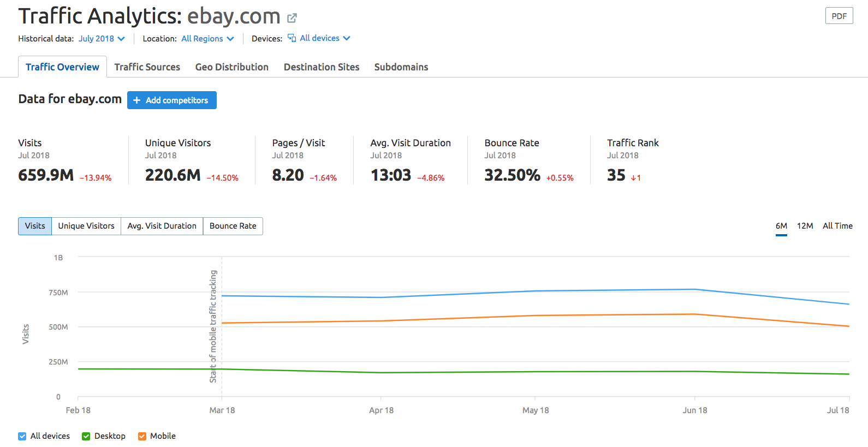Show the Visits chart
The image size is (868, 447).
point(35,226)
